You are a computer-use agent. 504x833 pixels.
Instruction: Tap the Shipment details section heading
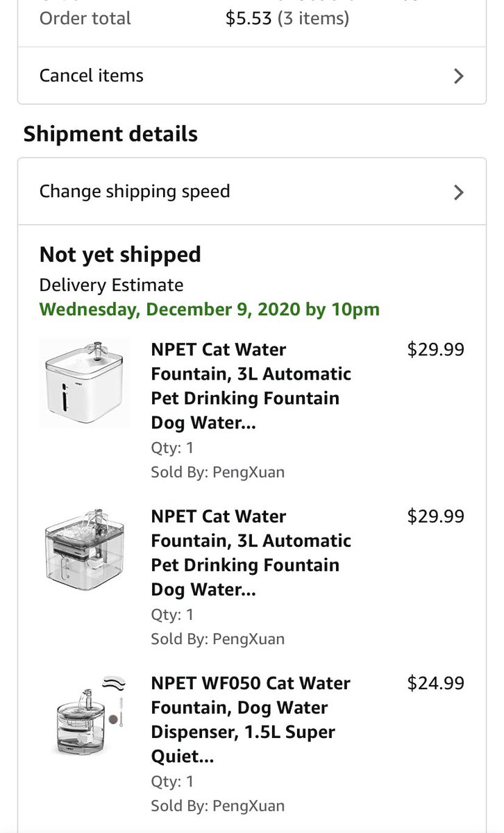coord(110,134)
